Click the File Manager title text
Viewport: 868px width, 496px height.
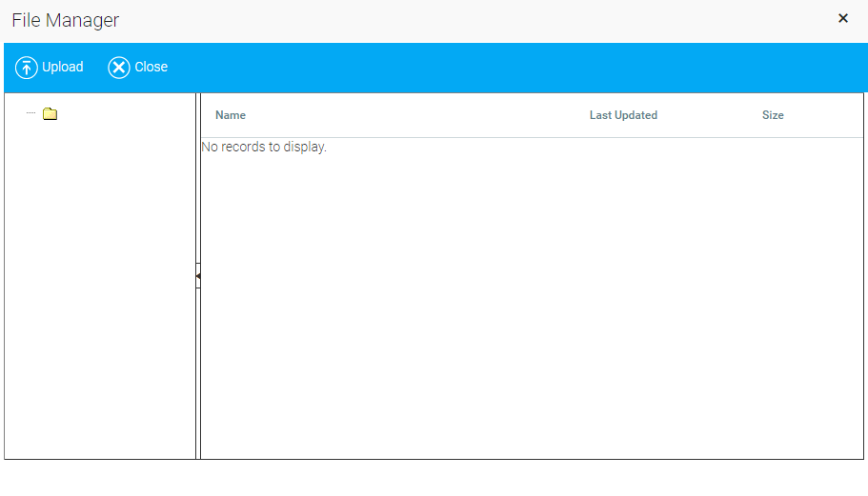66,20
